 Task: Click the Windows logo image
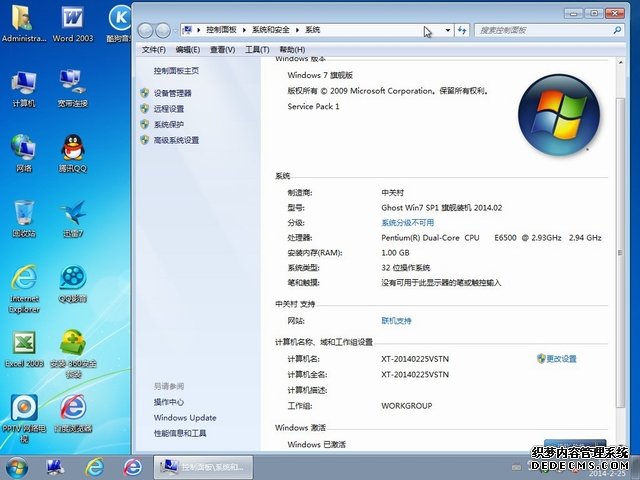[x=559, y=114]
